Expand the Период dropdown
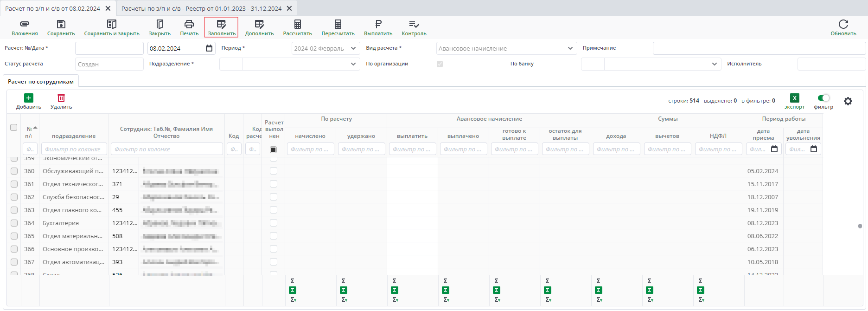Viewport: 868px width, 311px height. coord(353,48)
